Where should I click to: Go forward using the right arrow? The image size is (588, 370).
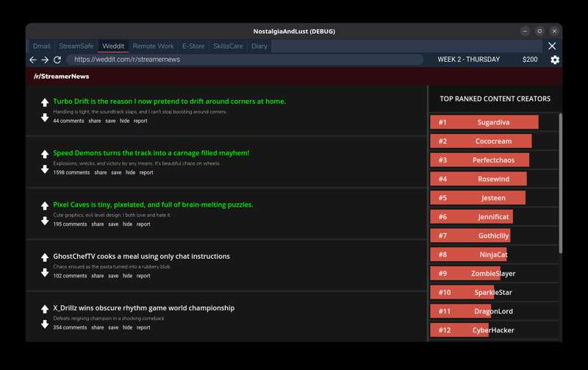(45, 60)
